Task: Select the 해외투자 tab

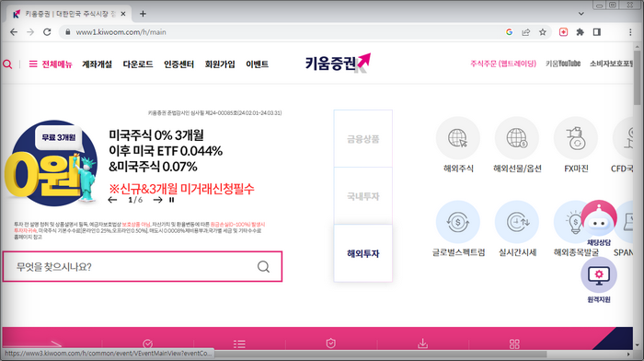Action: (363, 253)
